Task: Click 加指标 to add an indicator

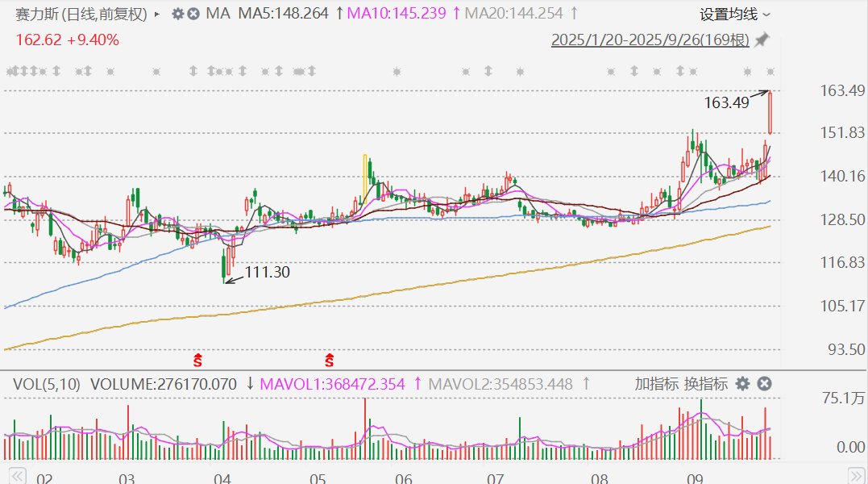Action: (x=657, y=384)
